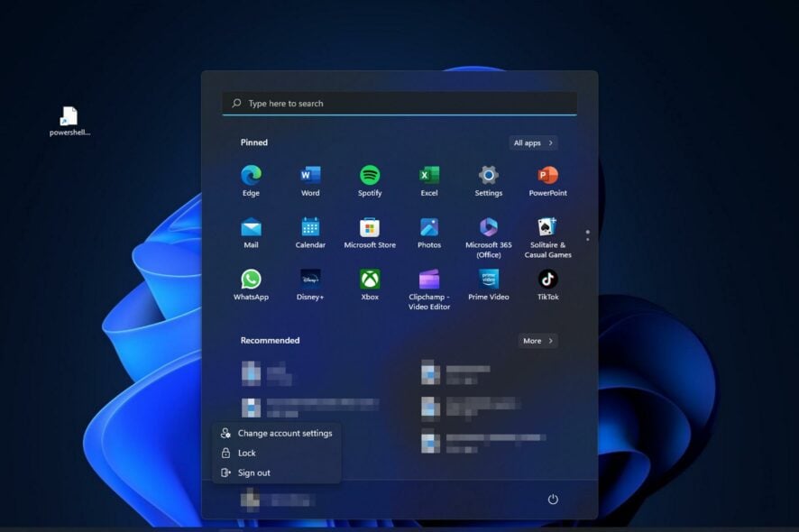Choose Change account settings
799x532 pixels.
pos(277,433)
